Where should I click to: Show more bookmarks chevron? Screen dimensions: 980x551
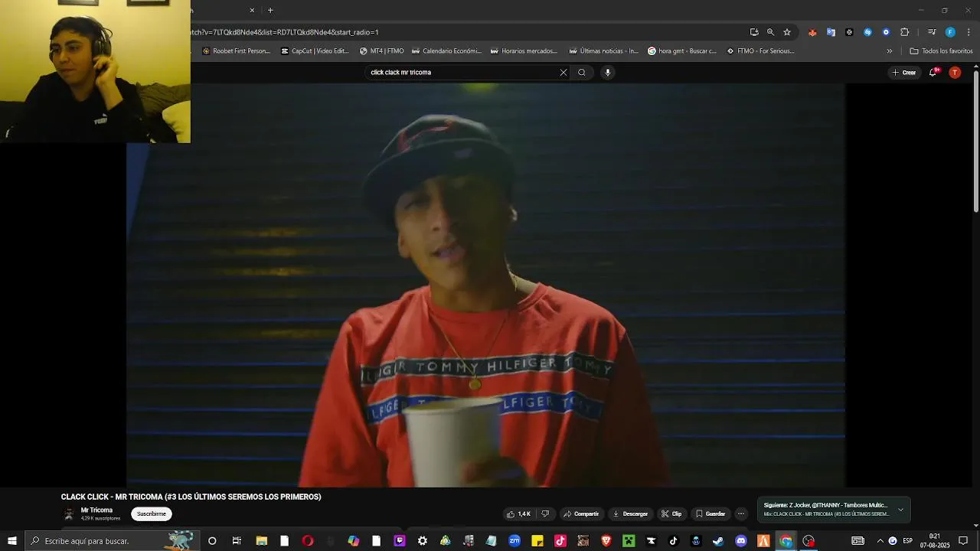890,51
